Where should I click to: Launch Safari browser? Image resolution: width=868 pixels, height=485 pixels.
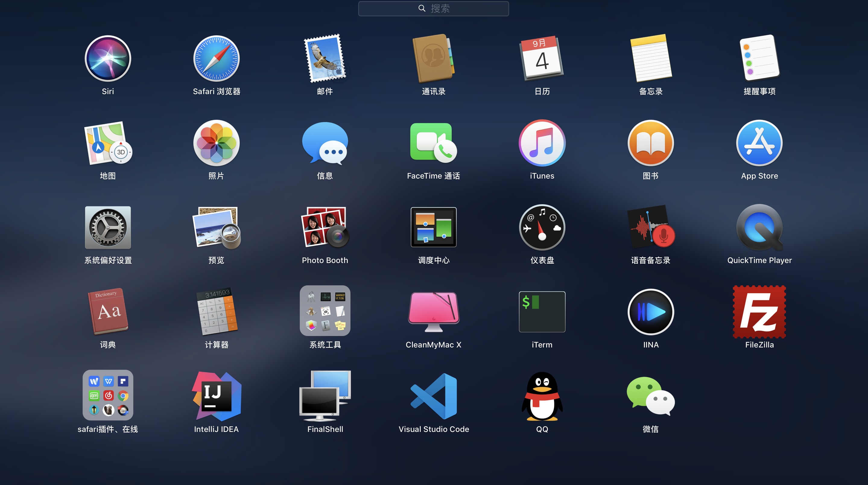point(216,59)
